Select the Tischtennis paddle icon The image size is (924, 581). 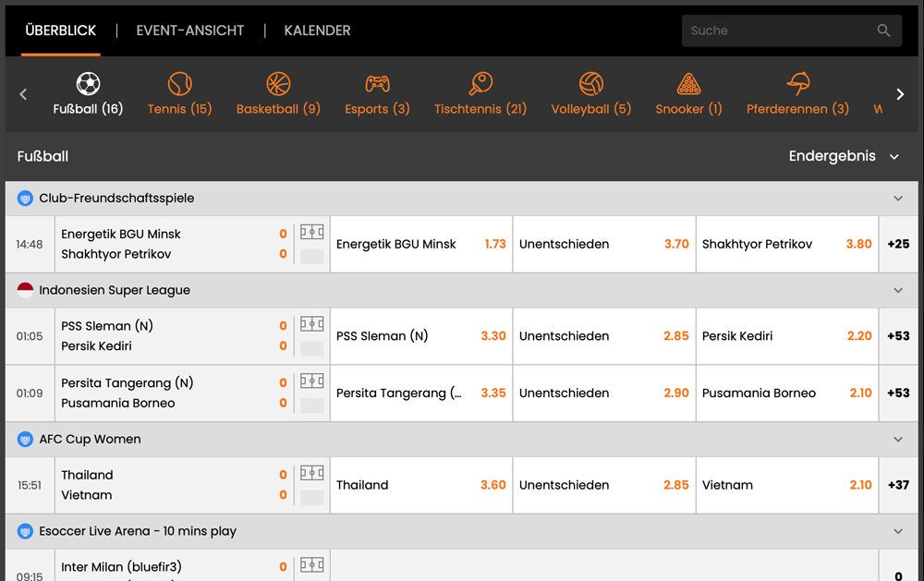coord(480,83)
